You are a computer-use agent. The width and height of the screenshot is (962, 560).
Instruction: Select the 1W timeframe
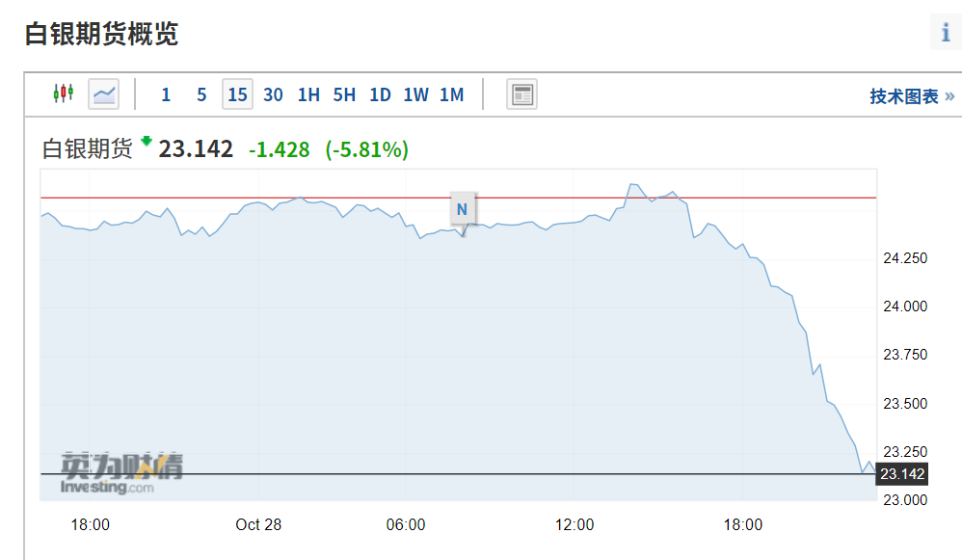(416, 94)
